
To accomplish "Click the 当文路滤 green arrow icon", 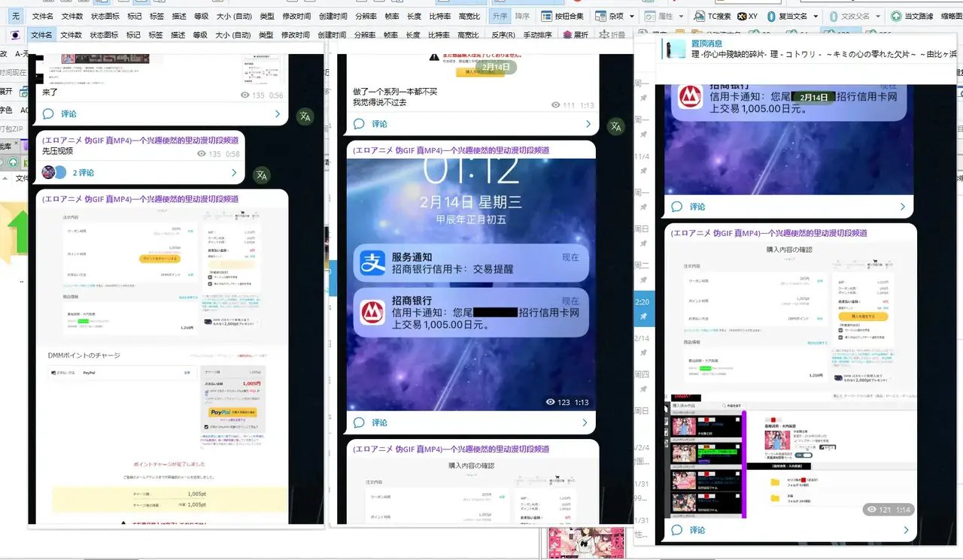I will pos(896,16).
